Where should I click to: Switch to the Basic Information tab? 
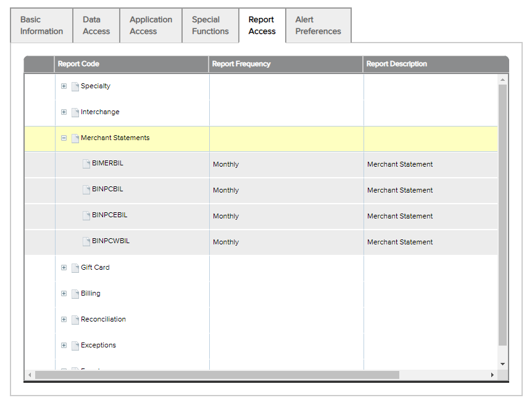click(x=41, y=25)
